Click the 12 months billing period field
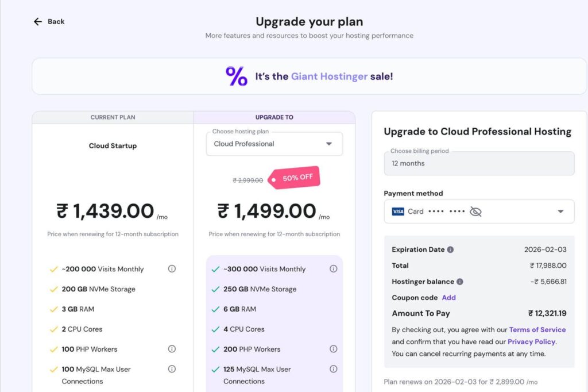The height and width of the screenshot is (392, 588). pyautogui.click(x=479, y=163)
